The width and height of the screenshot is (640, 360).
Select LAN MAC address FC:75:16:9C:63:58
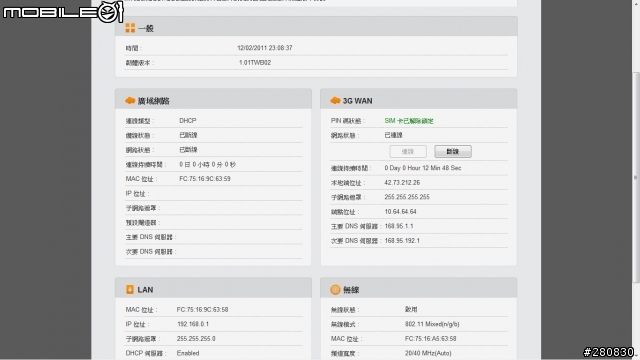pyautogui.click(x=202, y=309)
